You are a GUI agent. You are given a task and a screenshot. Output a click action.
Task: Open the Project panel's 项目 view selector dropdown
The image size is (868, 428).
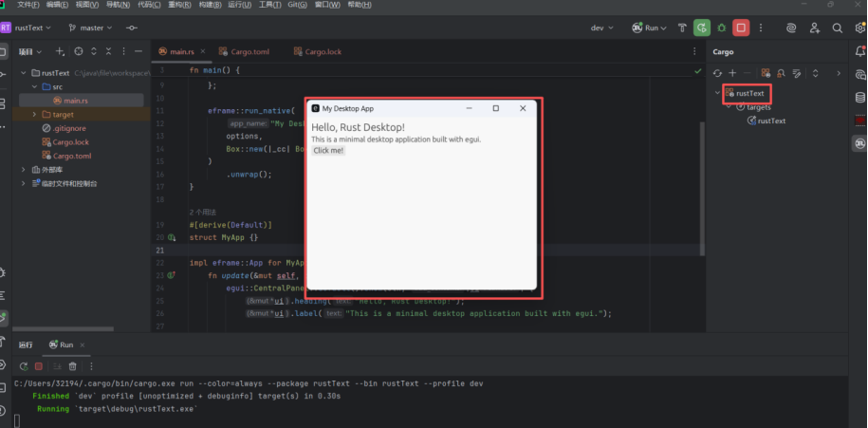coord(30,51)
